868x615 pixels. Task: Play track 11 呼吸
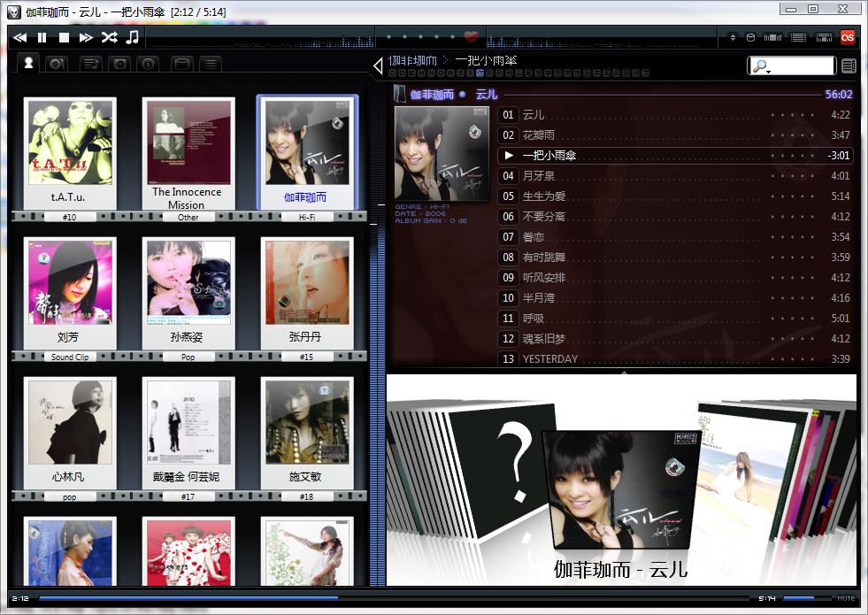click(x=674, y=319)
